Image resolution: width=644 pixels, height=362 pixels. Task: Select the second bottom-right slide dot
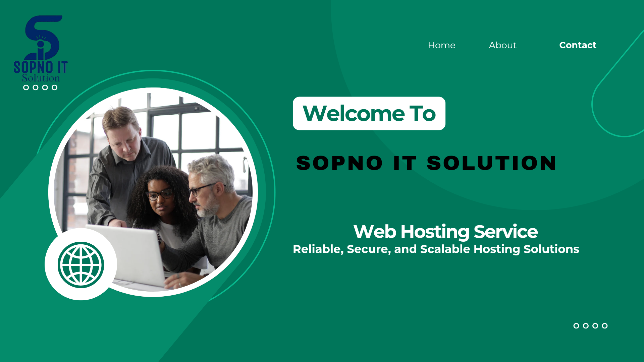[x=586, y=326]
